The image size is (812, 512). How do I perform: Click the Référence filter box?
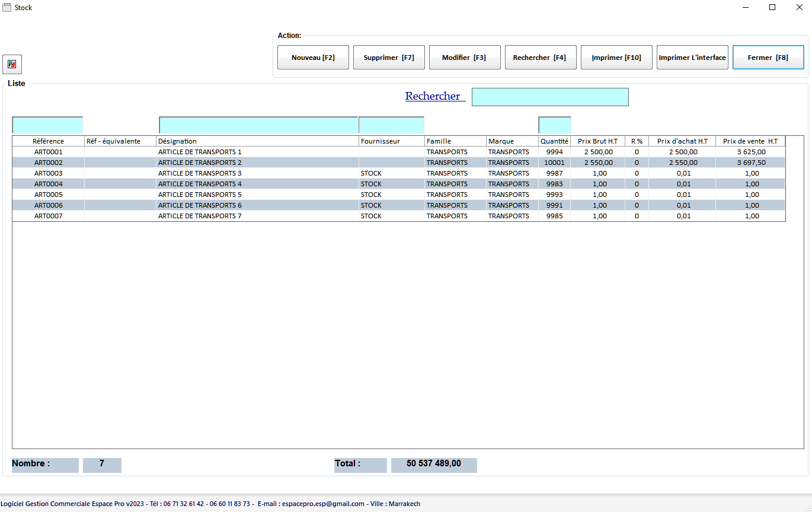click(47, 125)
